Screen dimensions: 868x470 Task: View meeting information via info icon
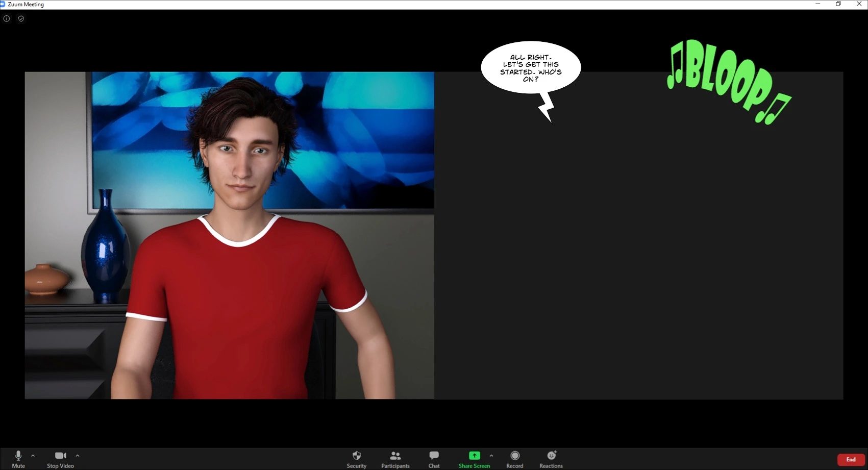pos(7,19)
